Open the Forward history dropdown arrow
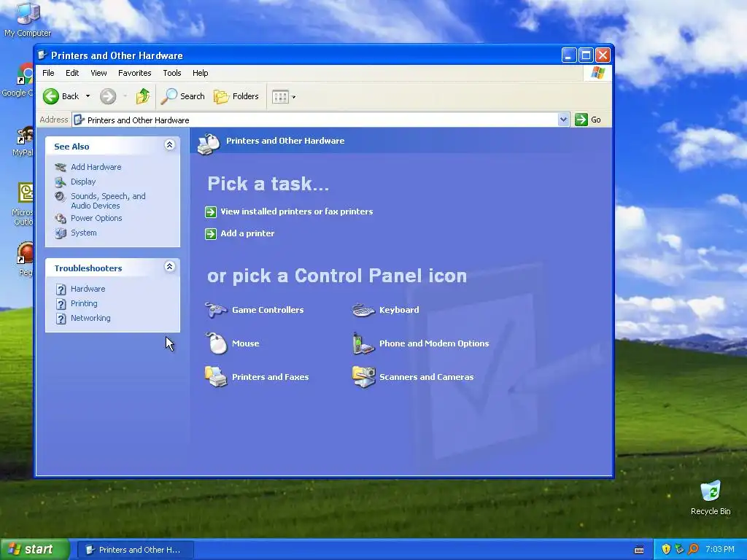Image resolution: width=747 pixels, height=560 pixels. pyautogui.click(x=125, y=96)
